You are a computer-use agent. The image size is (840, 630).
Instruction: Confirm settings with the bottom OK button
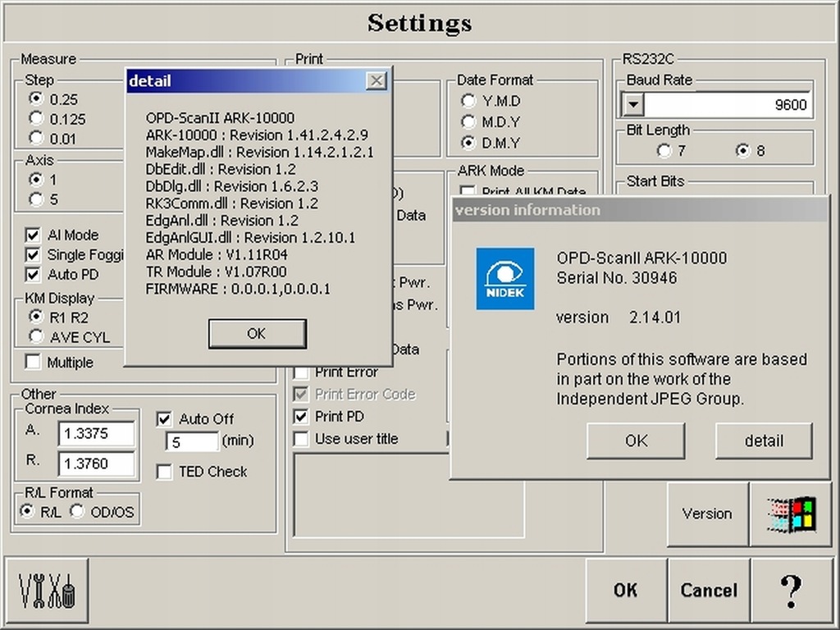point(626,591)
